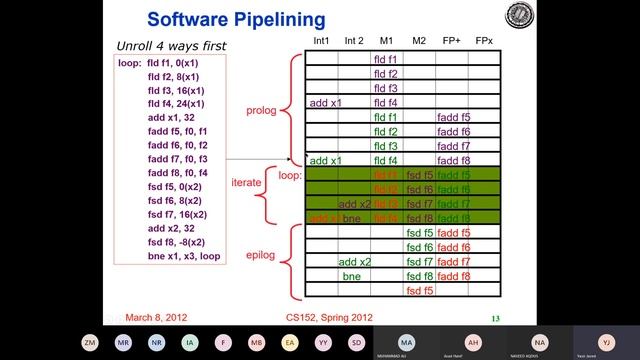Select participant avatar IA

pos(190,342)
